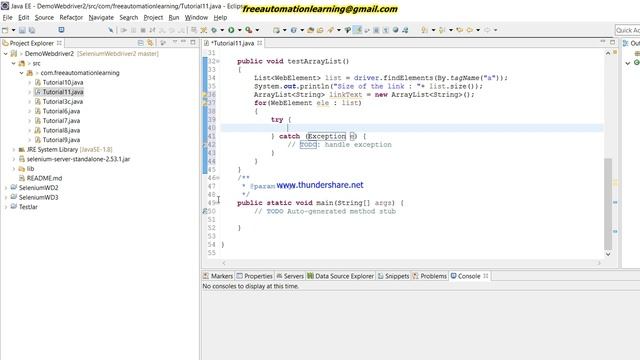This screenshot has width=640, height=360.
Task: Click the green Run button
Action: 231,30
